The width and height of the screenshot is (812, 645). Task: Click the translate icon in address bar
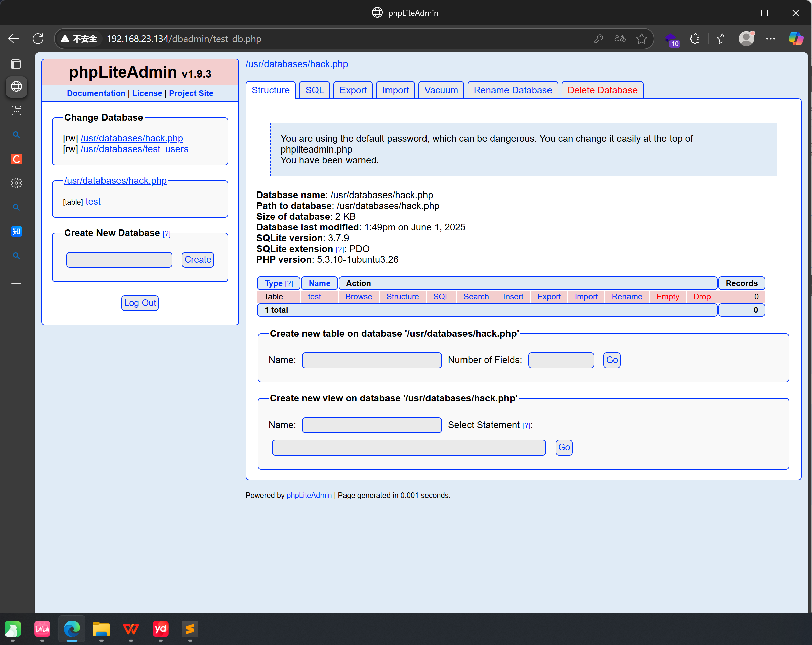tap(620, 38)
